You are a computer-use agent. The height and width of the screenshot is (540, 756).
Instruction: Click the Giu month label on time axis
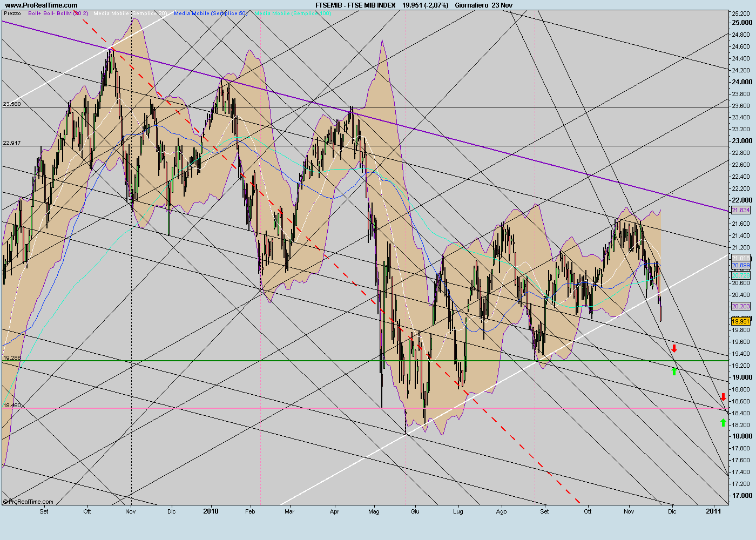click(415, 511)
